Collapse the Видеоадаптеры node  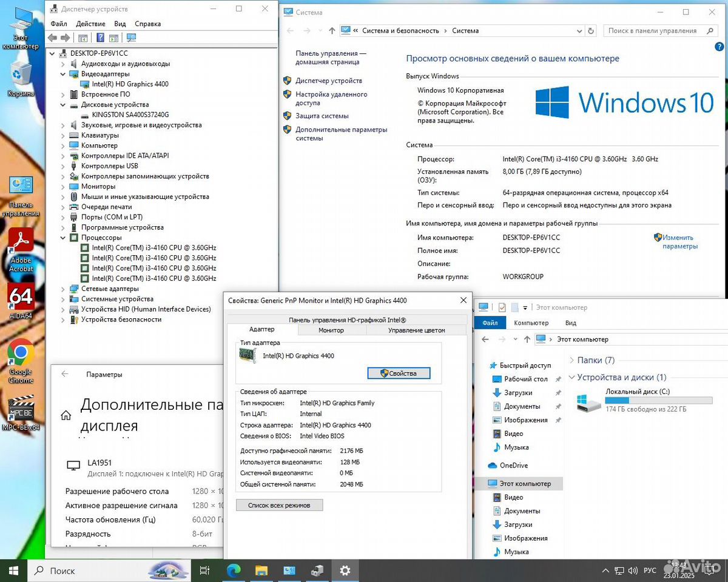[x=62, y=74]
